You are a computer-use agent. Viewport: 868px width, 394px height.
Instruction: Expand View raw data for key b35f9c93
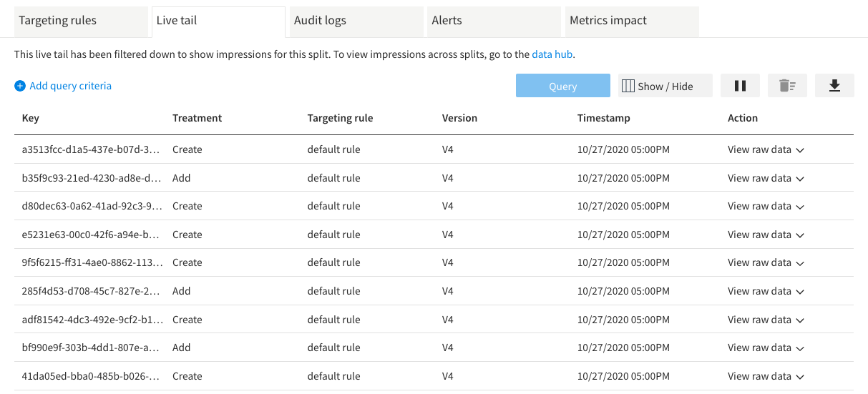point(766,178)
